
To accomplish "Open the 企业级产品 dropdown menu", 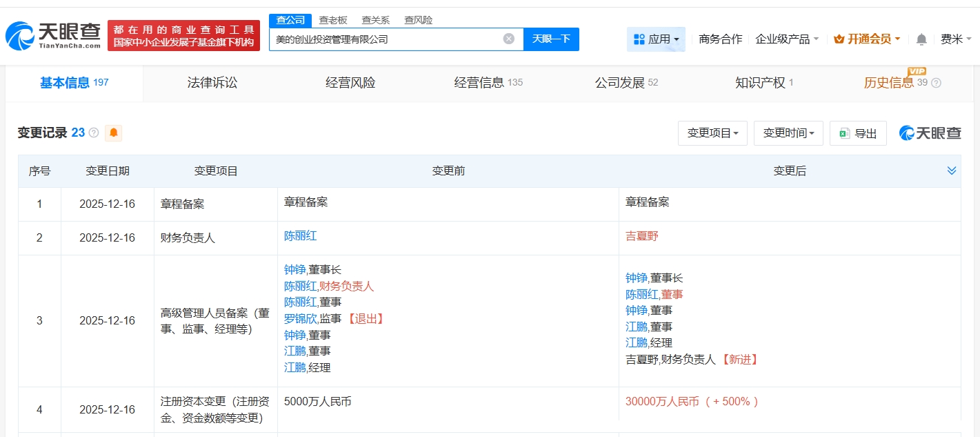I will [x=787, y=39].
